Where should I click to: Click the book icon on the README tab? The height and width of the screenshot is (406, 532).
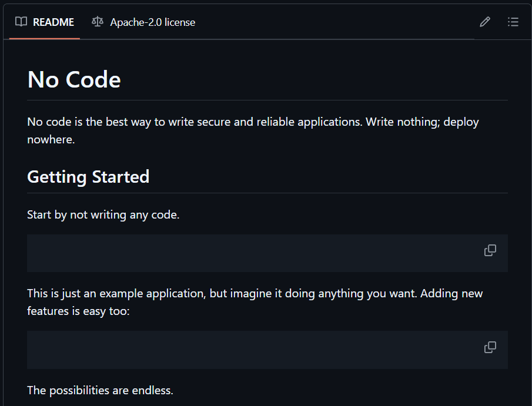21,22
